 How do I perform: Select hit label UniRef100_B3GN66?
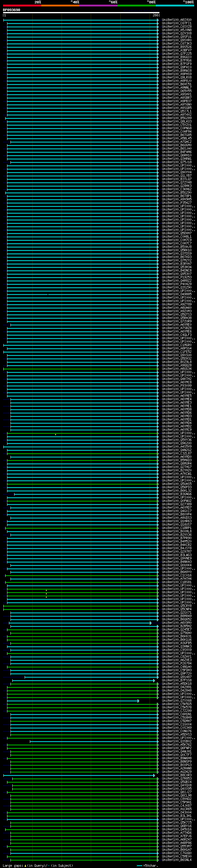tap(177, 494)
